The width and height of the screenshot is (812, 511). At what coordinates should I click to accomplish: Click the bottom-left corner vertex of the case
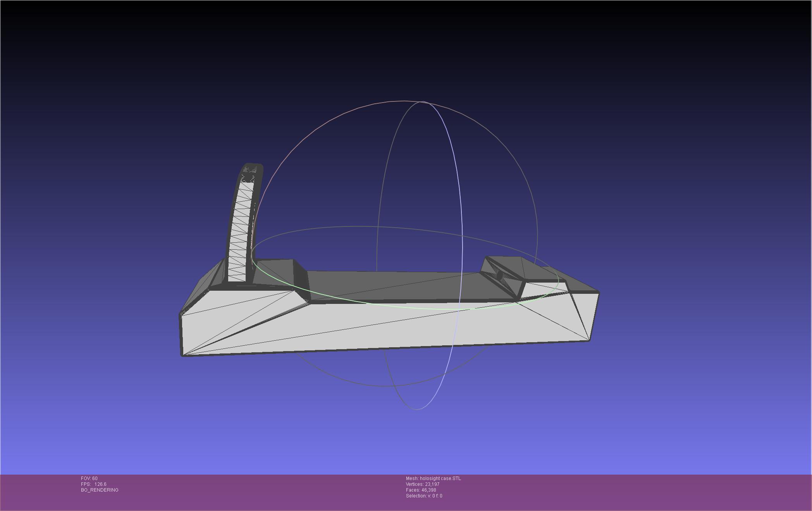tap(183, 355)
